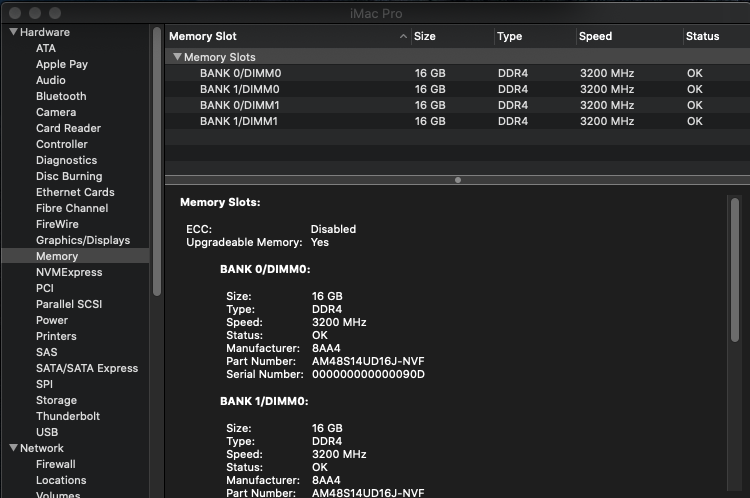Select Apple Pay in the sidebar
Viewport: 750px width, 498px height.
tap(62, 64)
